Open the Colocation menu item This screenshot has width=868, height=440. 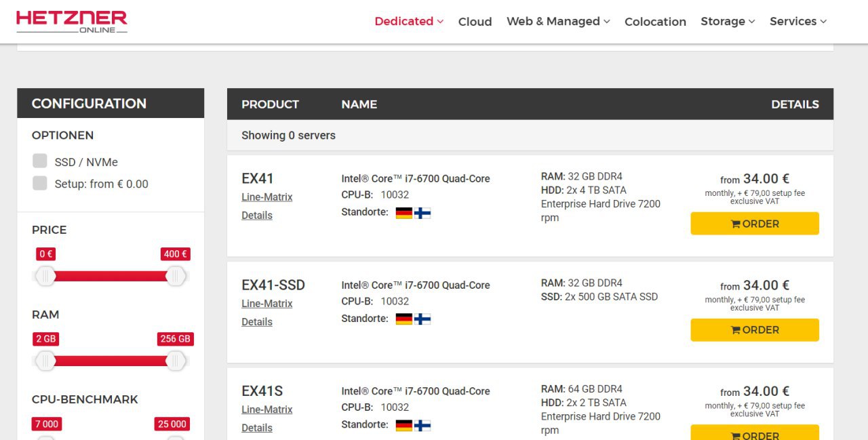655,22
